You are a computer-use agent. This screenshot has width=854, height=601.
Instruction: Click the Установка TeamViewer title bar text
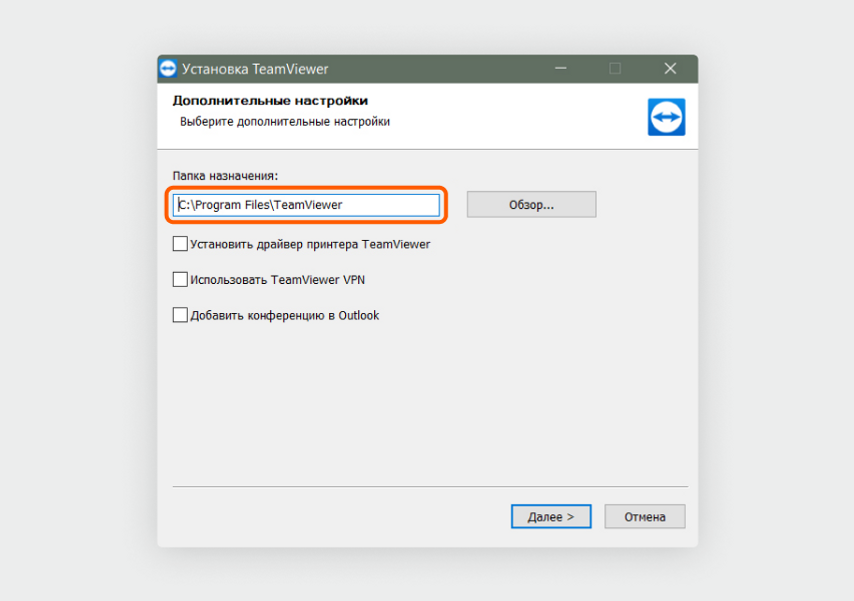coord(255,69)
